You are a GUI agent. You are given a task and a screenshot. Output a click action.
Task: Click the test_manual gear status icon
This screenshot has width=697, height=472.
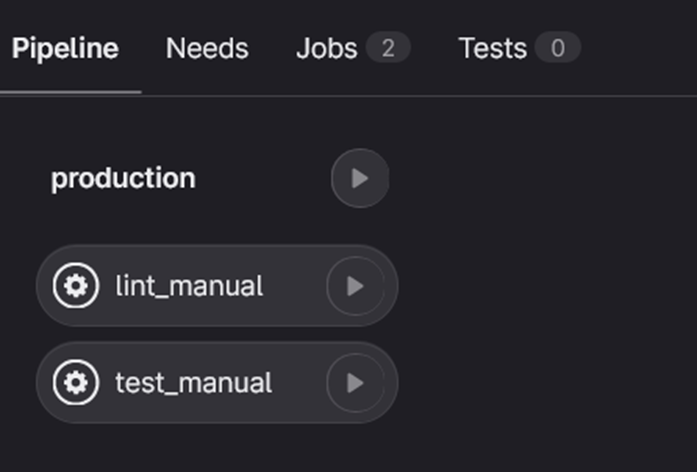point(76,383)
